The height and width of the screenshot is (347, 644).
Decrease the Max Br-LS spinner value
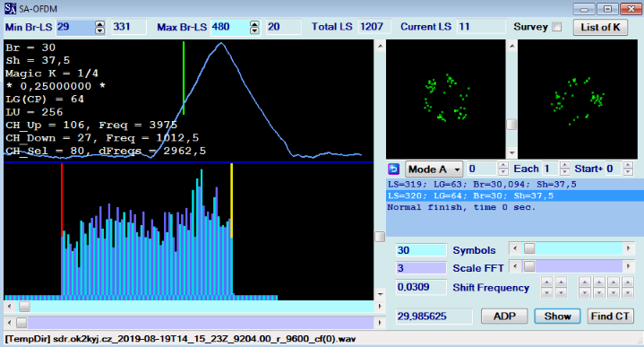pos(254,30)
